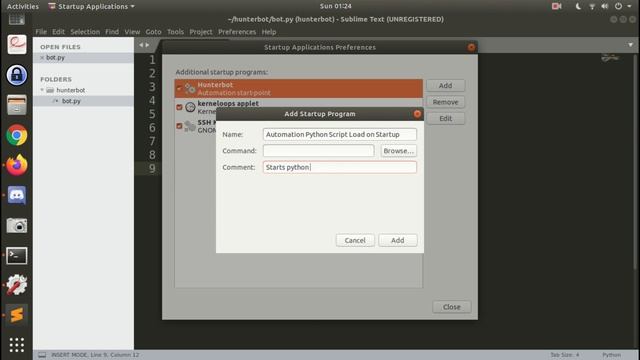Open the system menu dropdown arrow

(x=629, y=6)
